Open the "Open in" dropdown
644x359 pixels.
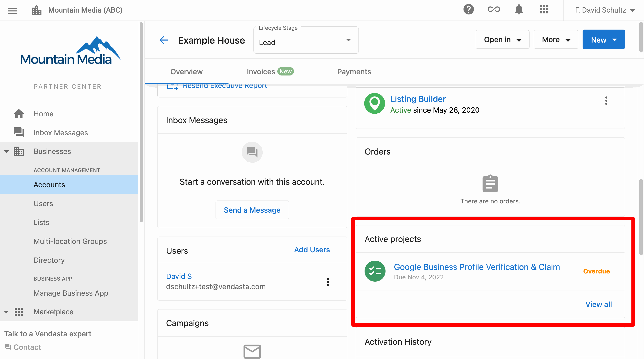point(502,39)
